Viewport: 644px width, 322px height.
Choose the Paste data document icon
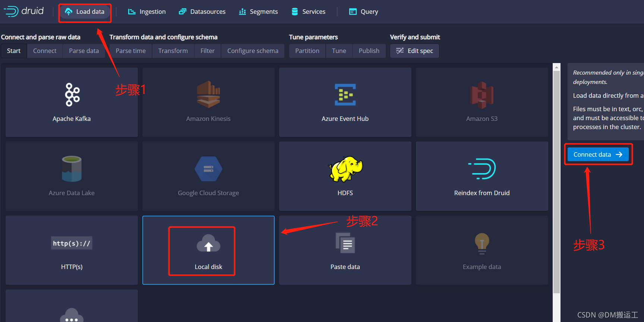coord(345,243)
